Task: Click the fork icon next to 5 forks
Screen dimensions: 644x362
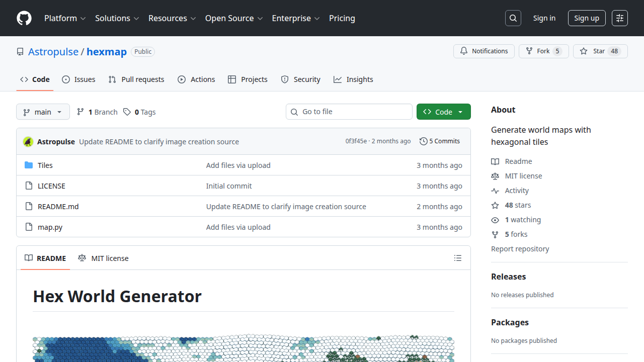Action: (495, 234)
